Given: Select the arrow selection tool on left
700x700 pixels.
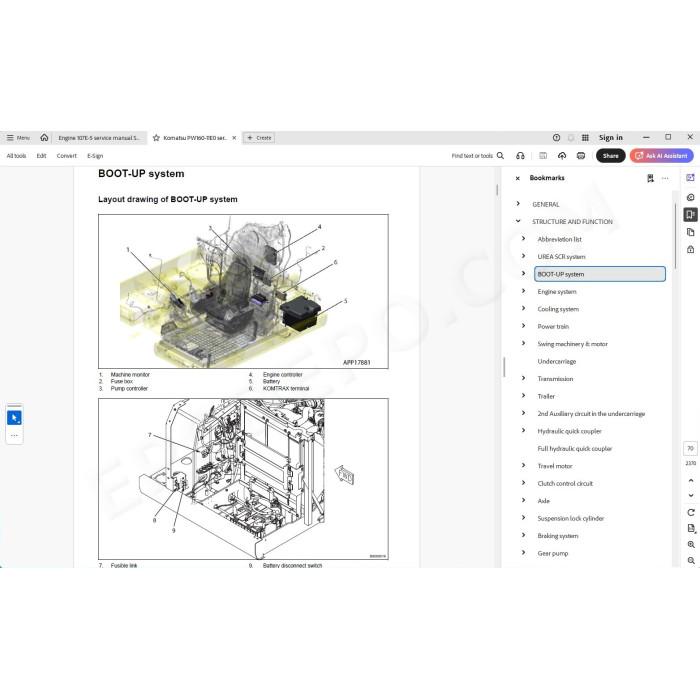Looking at the screenshot, I should coord(14,418).
